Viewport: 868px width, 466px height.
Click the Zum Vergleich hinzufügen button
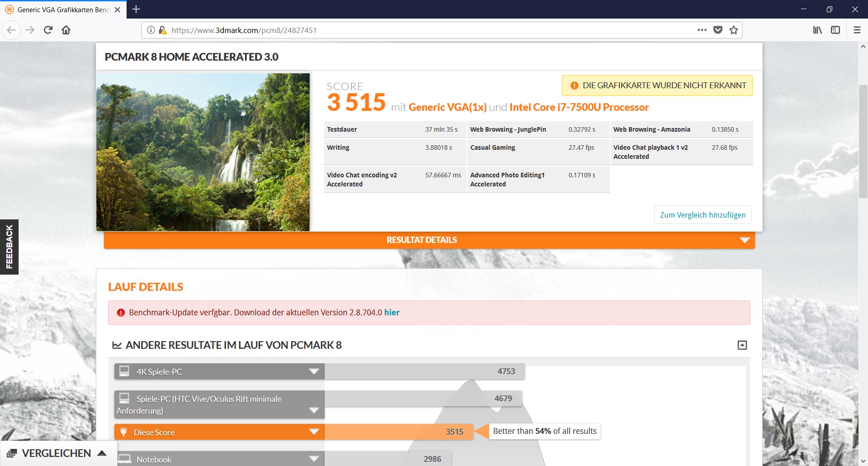click(x=703, y=215)
